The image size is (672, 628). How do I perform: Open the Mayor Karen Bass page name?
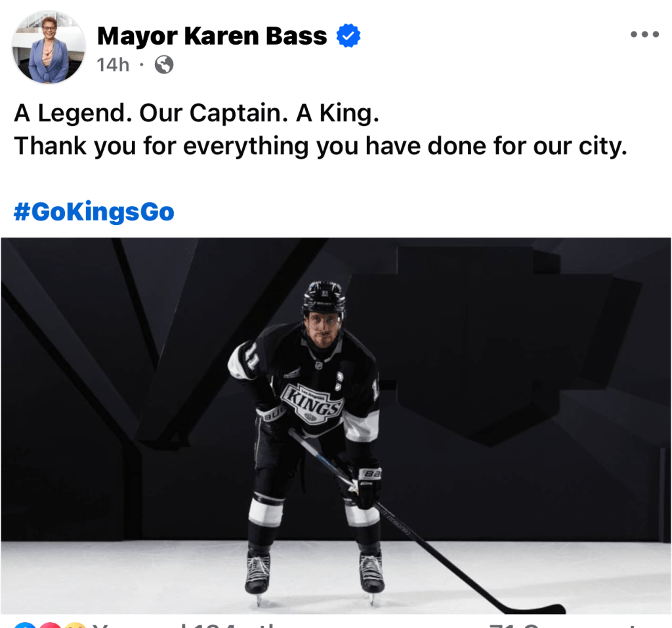coord(211,37)
